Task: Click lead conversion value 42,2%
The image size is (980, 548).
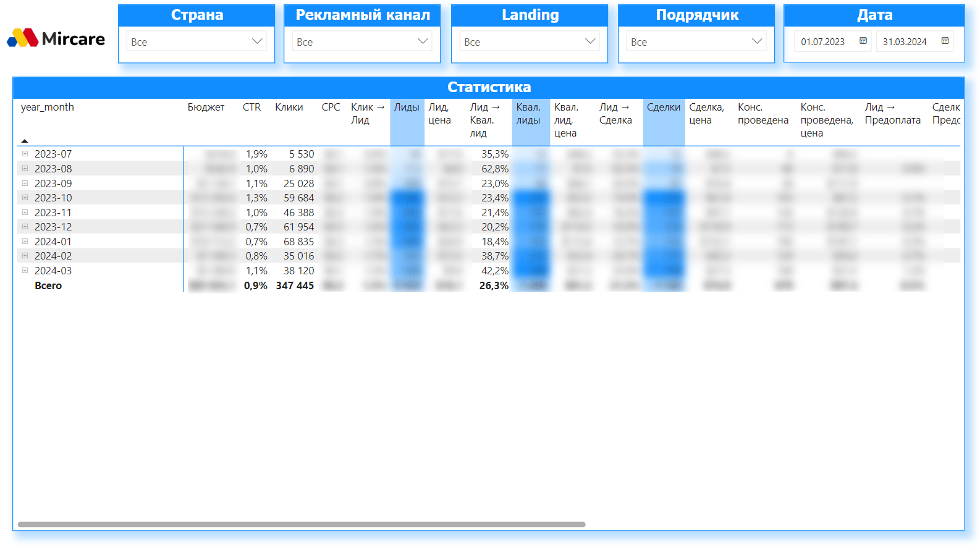Action: 495,271
